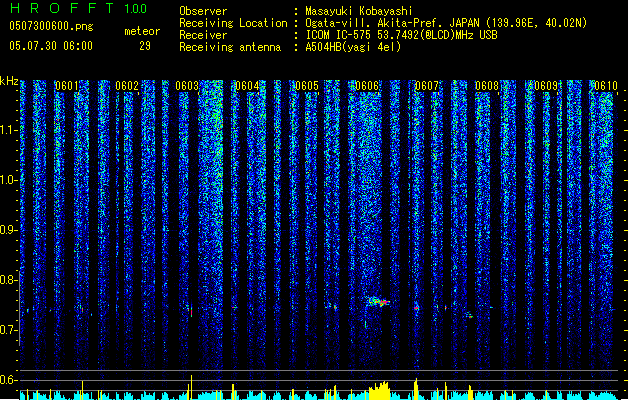This screenshot has width=629, height=400.
Task: Click the bright meteor echo near 0606
Action: [379, 301]
